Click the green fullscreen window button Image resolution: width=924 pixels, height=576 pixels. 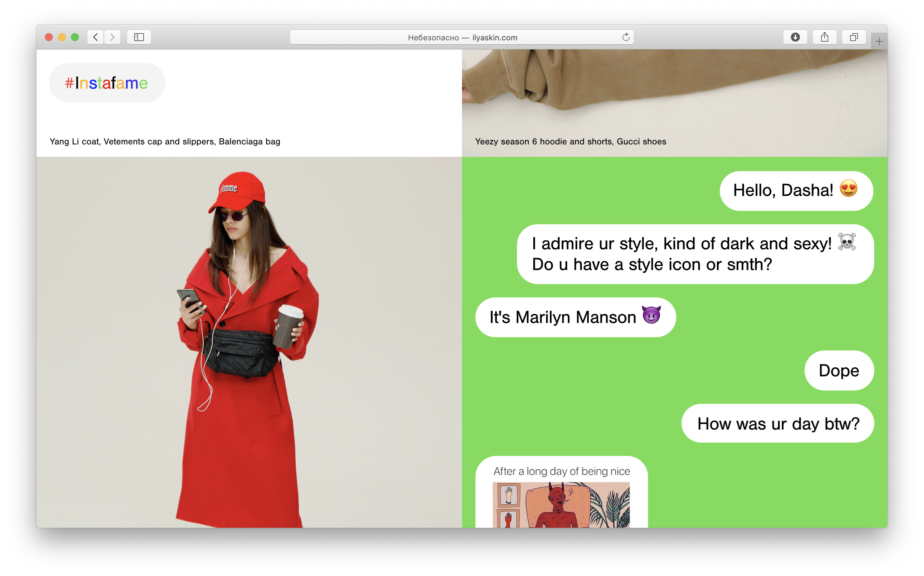point(75,37)
